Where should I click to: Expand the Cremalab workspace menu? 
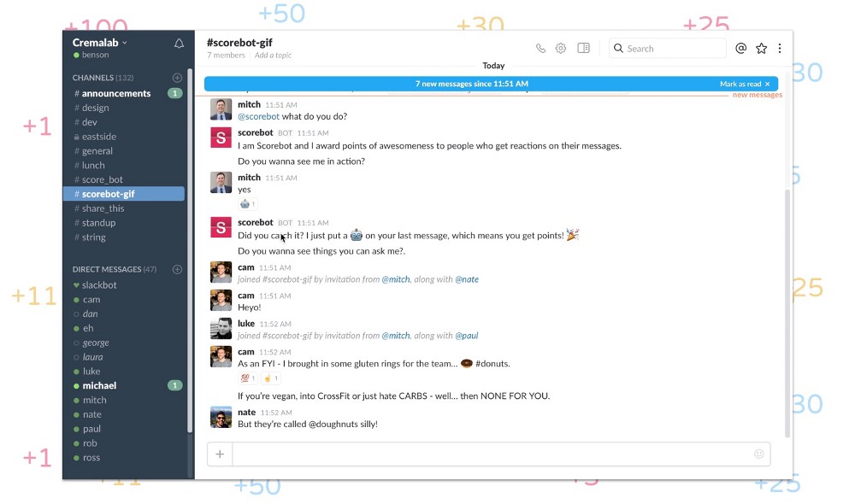(x=100, y=43)
